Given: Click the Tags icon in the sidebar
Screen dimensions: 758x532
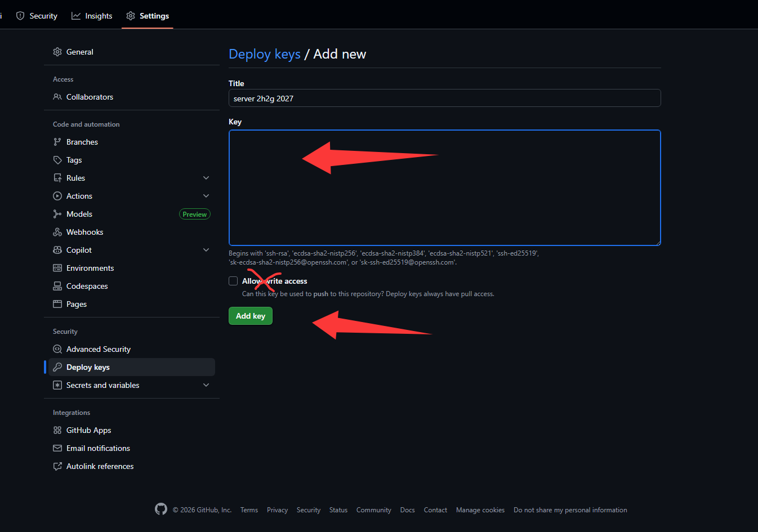Looking at the screenshot, I should click(57, 160).
